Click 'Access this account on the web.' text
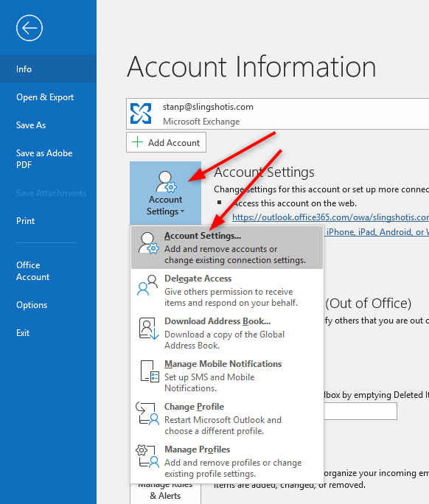Image resolution: width=429 pixels, height=504 pixels. point(295,203)
